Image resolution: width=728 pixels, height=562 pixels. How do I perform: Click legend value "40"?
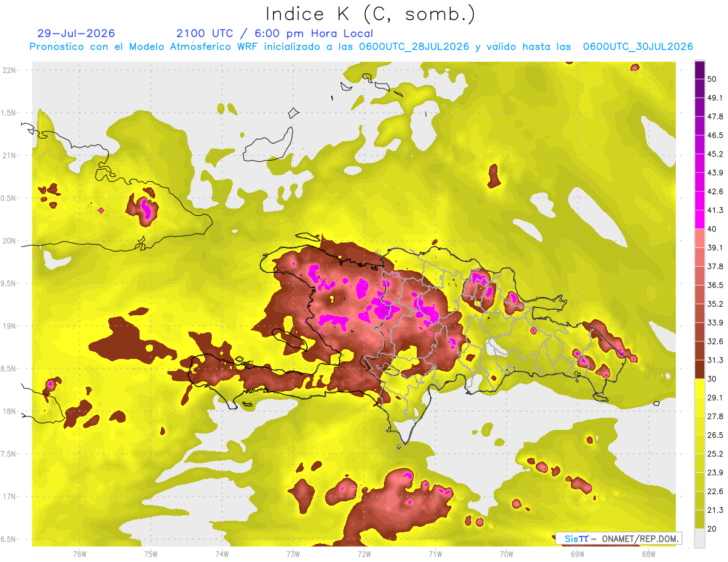(x=713, y=229)
